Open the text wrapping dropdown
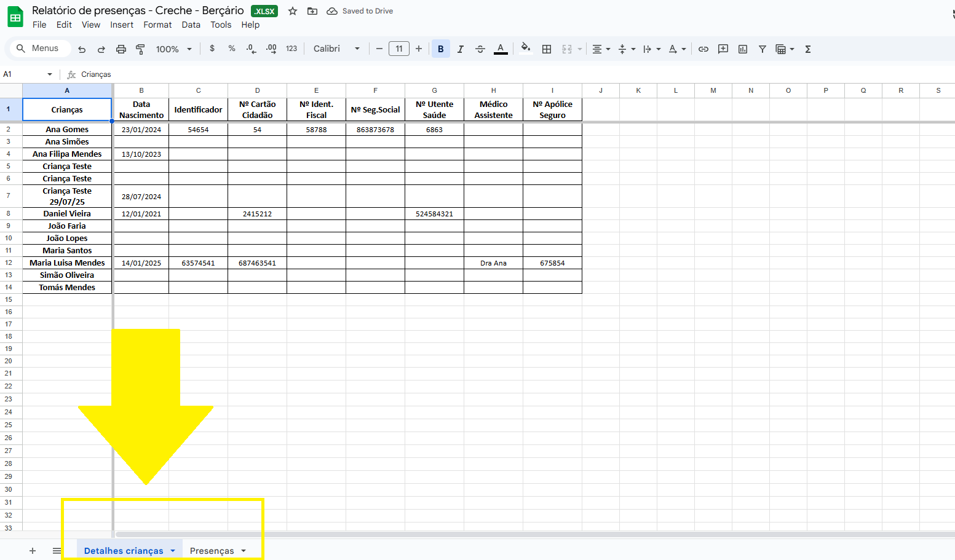 [652, 49]
